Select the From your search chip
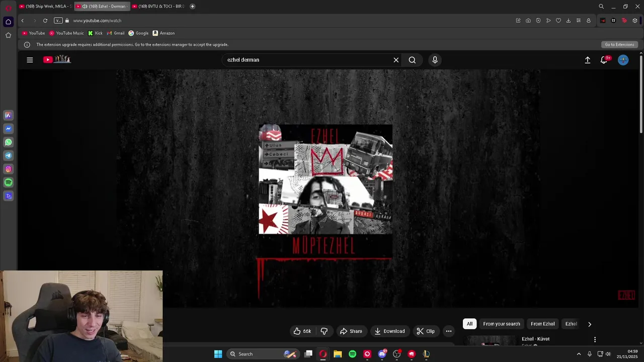Viewport: 644px width, 362px height. coord(502,324)
